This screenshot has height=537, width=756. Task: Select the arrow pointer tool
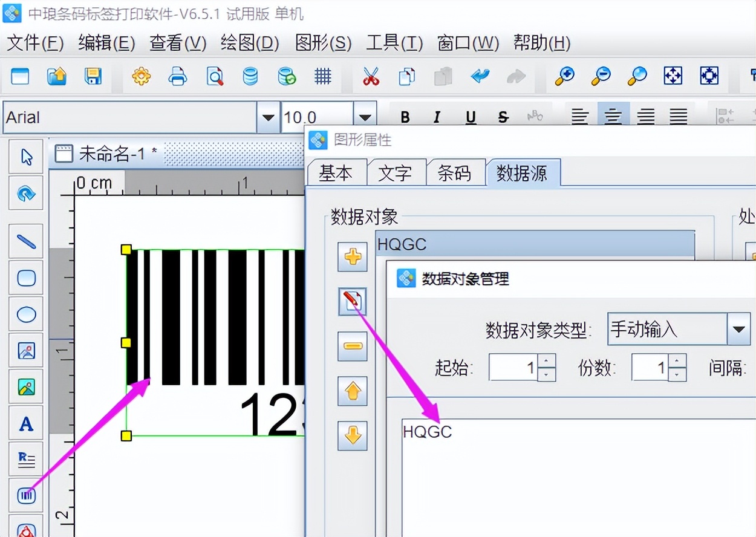pos(26,157)
